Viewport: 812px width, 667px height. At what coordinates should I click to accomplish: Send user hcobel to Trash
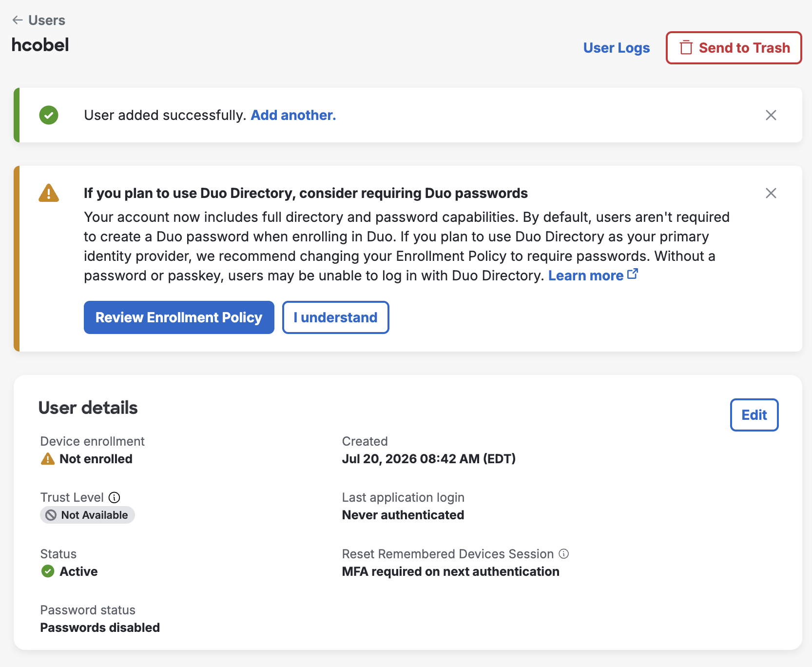734,48
